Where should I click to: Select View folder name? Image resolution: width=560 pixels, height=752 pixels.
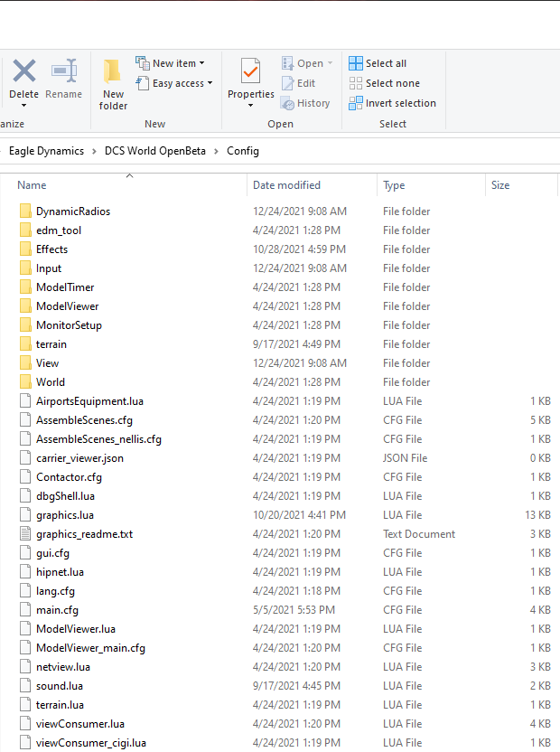[x=48, y=363]
